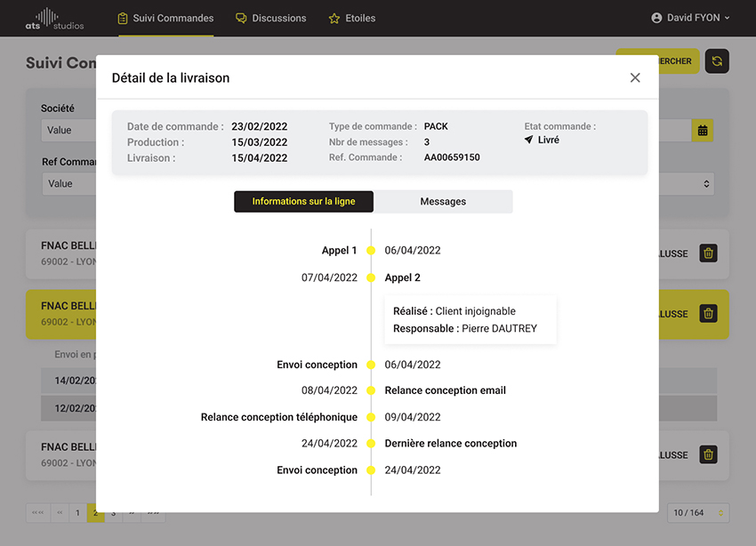Open the 10 / 164 page size dropdown
The width and height of the screenshot is (756, 546).
(x=698, y=513)
